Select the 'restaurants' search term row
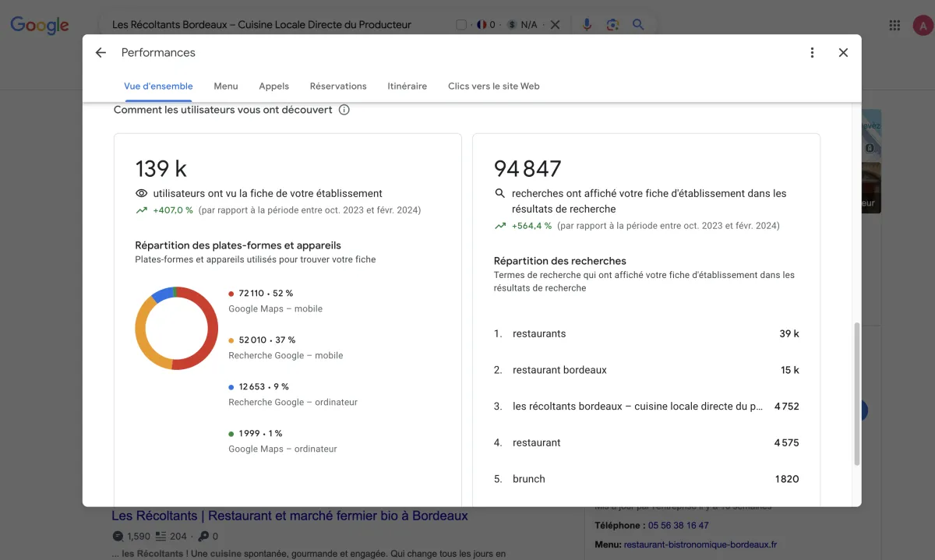Image resolution: width=935 pixels, height=560 pixels. tap(647, 333)
